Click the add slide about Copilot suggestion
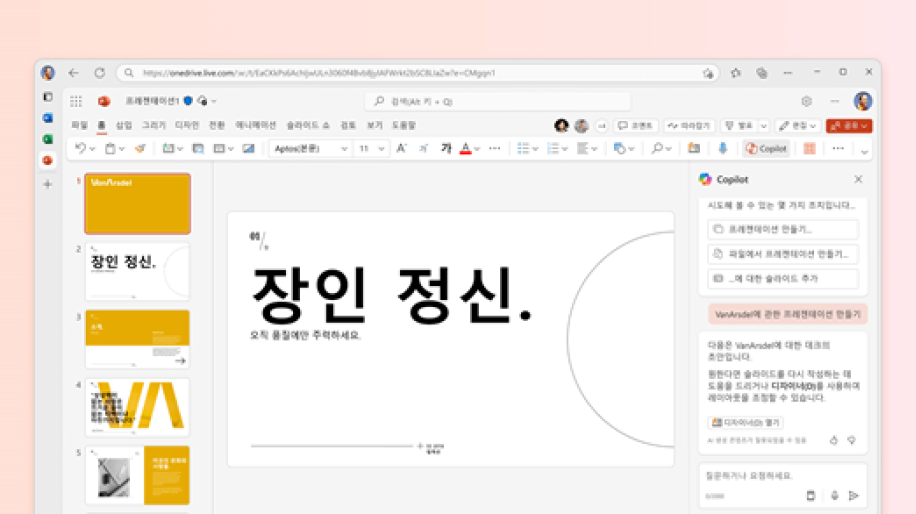 [783, 278]
